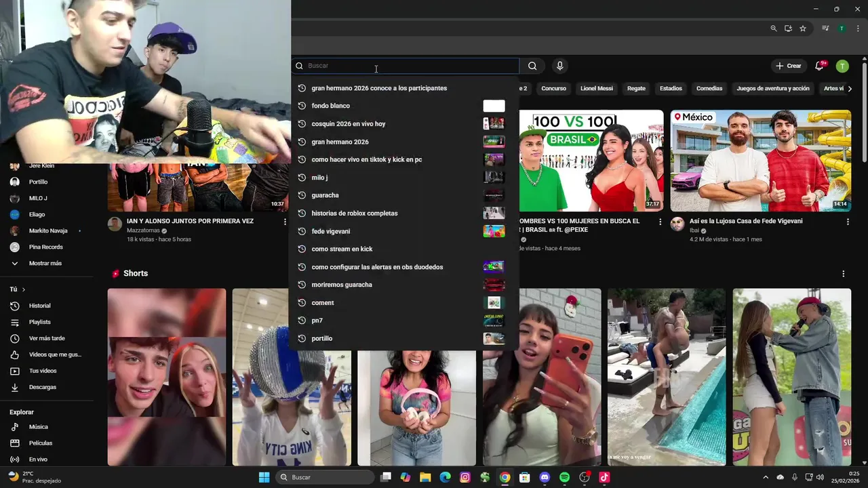868x488 pixels.
Task: Focus the YouTube Buscar search field
Action: [x=406, y=66]
